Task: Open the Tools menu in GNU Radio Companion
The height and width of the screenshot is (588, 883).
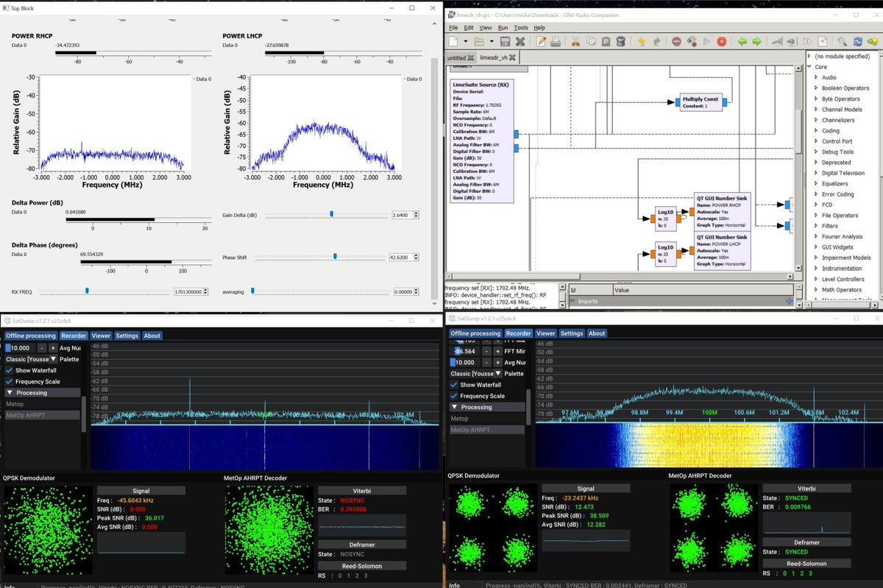Action: [x=521, y=27]
